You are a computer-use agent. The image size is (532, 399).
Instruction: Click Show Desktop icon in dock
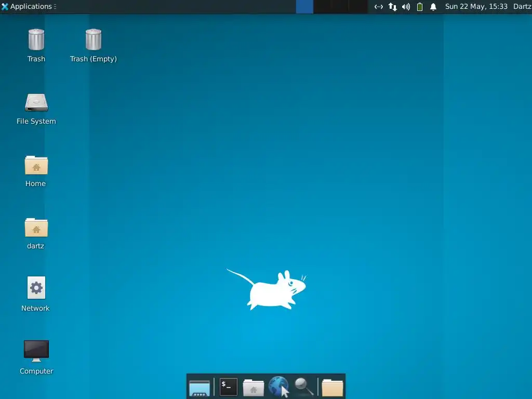click(x=199, y=388)
